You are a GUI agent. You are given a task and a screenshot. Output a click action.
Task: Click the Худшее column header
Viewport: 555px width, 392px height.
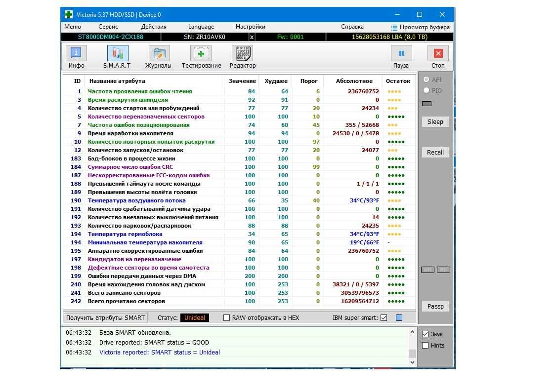276,81
